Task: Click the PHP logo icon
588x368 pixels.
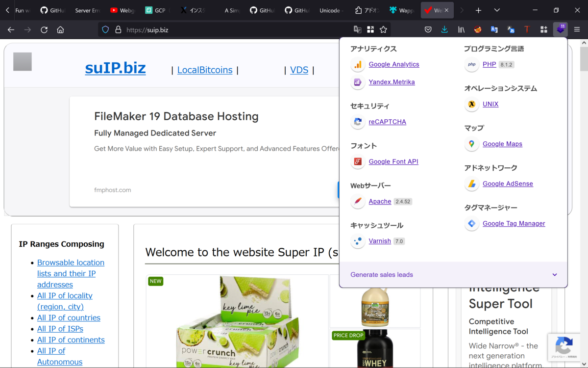Action: [x=471, y=64]
